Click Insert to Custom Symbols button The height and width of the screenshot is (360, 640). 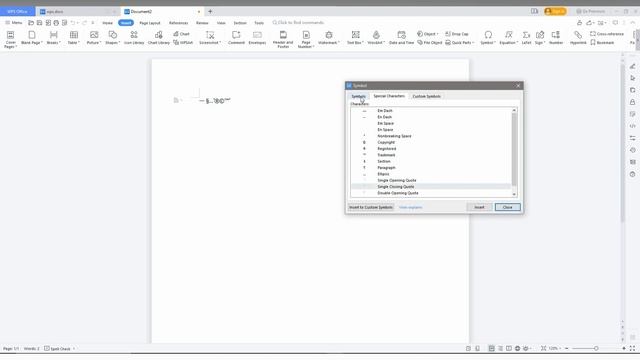click(x=371, y=207)
